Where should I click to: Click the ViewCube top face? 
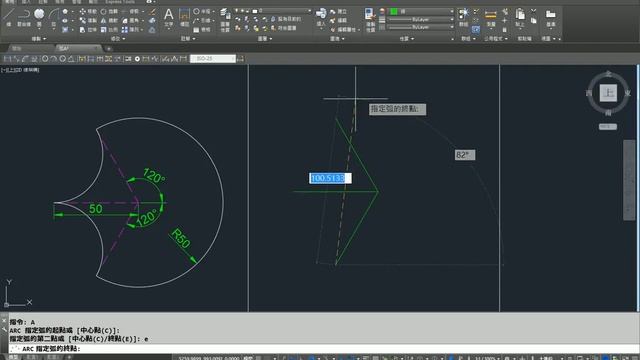[608, 93]
